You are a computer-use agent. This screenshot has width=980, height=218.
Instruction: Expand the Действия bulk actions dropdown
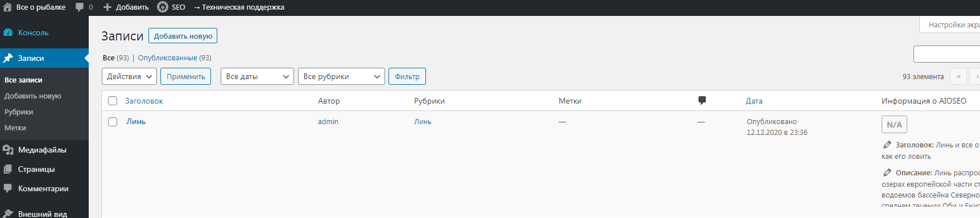[x=129, y=76]
